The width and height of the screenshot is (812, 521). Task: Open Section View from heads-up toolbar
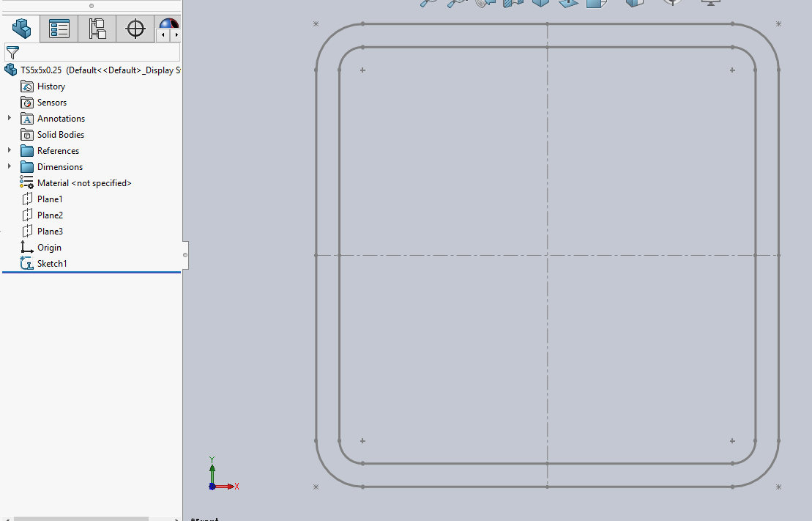pos(514,3)
